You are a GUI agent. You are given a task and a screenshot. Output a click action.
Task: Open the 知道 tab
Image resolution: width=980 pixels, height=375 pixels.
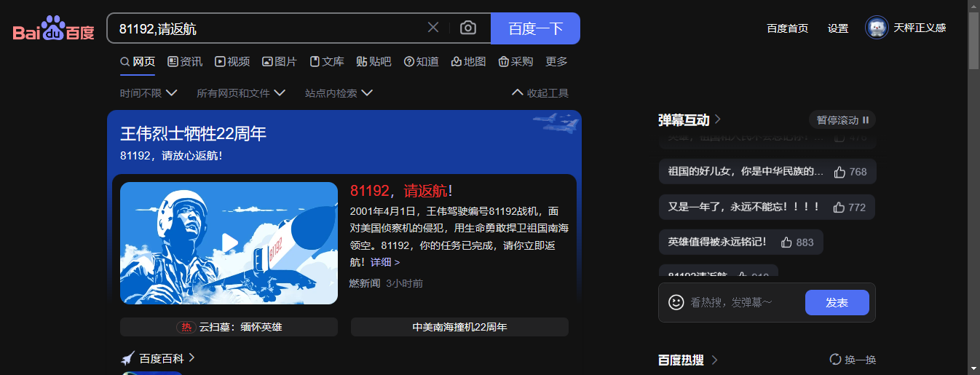pyautogui.click(x=422, y=62)
